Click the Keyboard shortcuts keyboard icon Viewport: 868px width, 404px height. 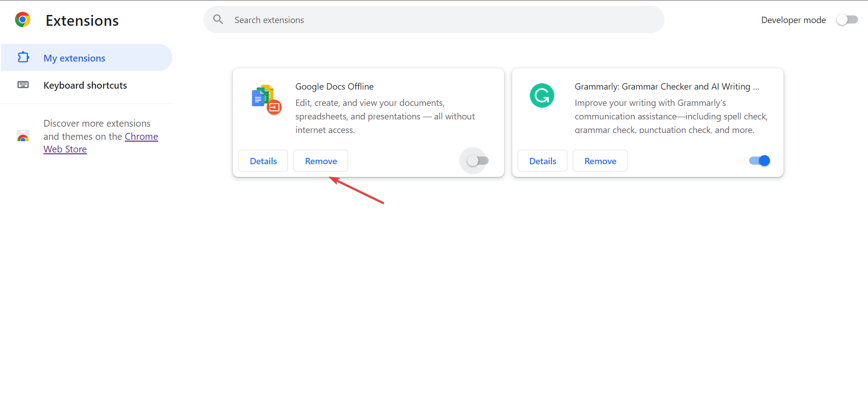pos(23,85)
